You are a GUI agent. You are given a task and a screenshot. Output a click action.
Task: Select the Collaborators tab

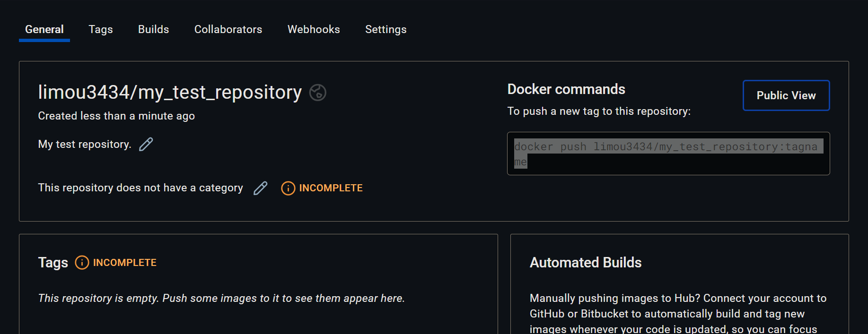[228, 29]
